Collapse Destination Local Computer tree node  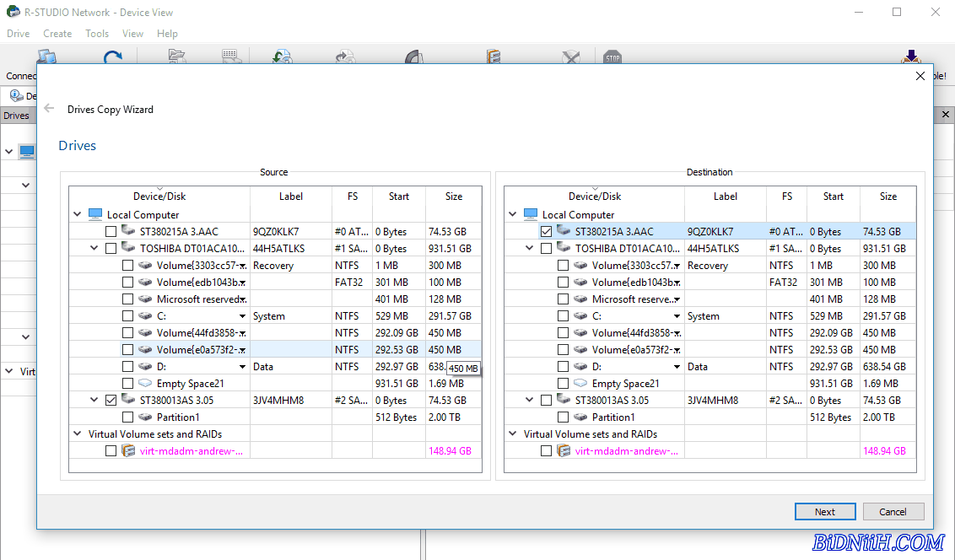513,214
